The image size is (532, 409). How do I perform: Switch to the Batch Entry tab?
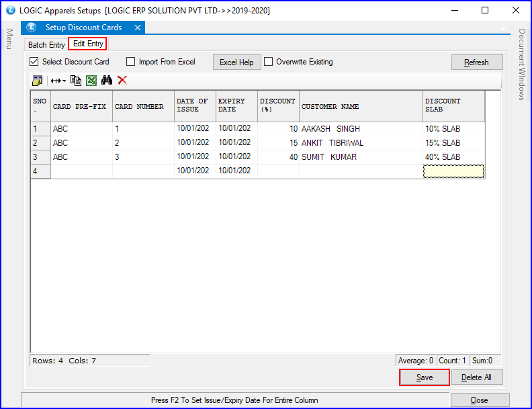coord(46,45)
